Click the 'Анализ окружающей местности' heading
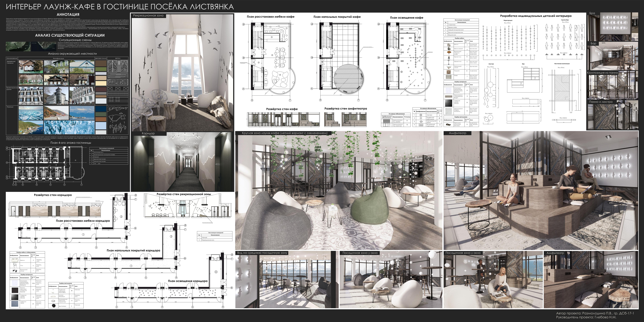 click(72, 54)
